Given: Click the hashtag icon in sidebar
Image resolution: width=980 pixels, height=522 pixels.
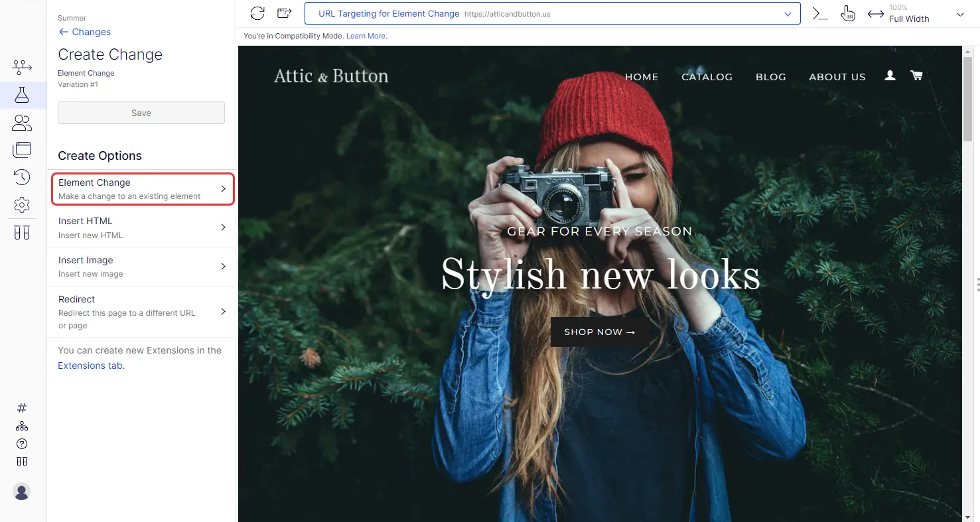Looking at the screenshot, I should (x=22, y=408).
